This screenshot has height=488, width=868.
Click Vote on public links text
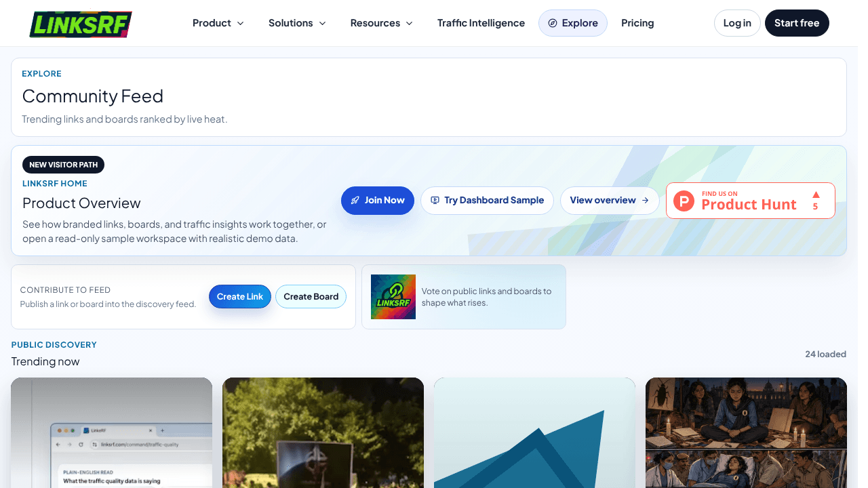(x=486, y=297)
